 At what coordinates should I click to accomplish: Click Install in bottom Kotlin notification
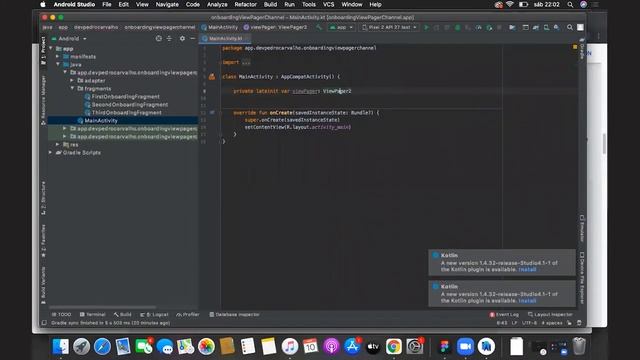(527, 300)
